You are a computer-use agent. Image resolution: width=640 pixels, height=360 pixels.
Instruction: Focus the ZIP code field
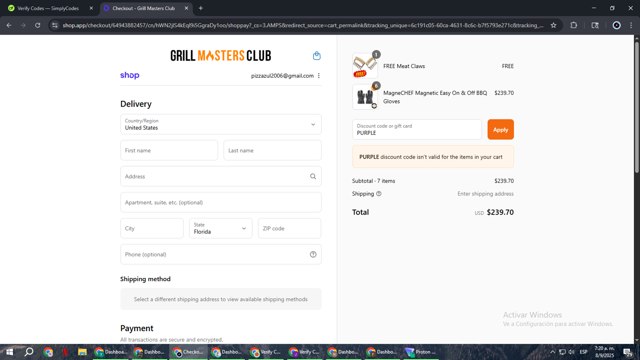289,229
